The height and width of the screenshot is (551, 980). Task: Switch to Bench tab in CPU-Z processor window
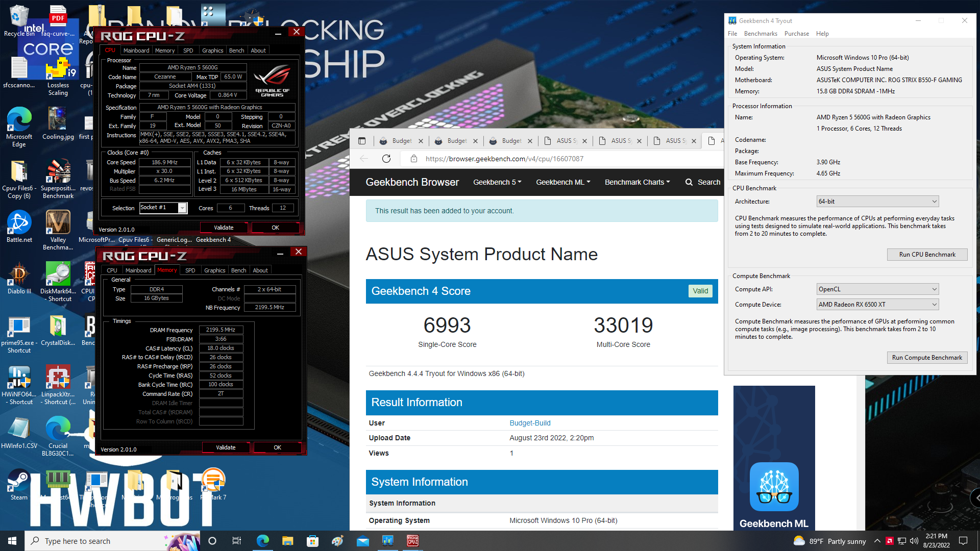(236, 51)
